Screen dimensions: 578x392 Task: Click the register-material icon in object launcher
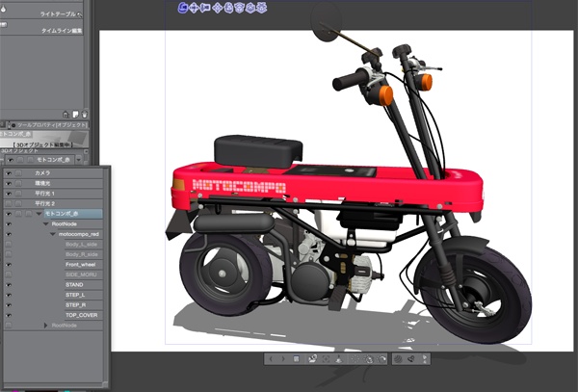(x=411, y=359)
